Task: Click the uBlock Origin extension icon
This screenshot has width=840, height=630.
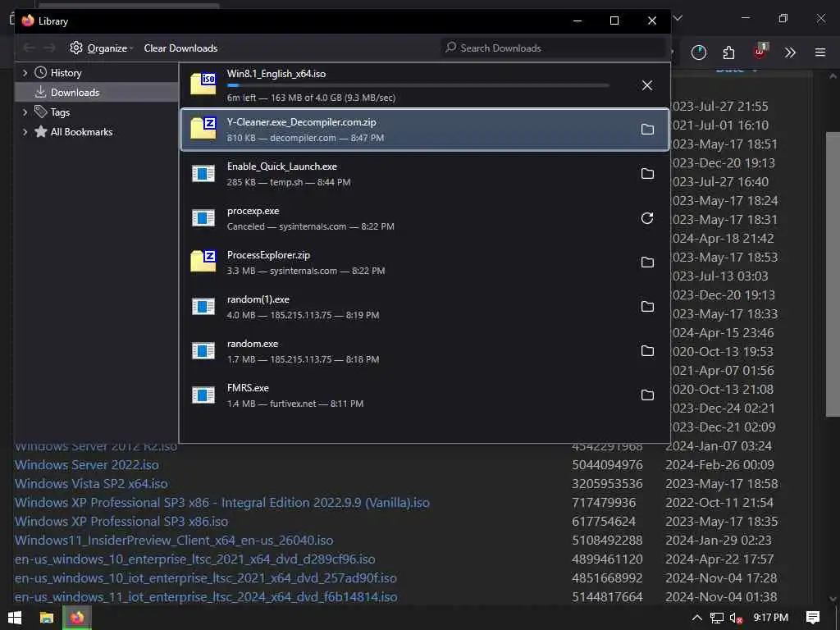Action: pyautogui.click(x=760, y=52)
